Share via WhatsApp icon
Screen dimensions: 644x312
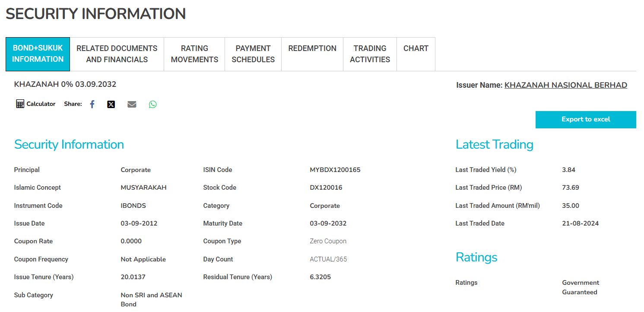[x=153, y=104]
